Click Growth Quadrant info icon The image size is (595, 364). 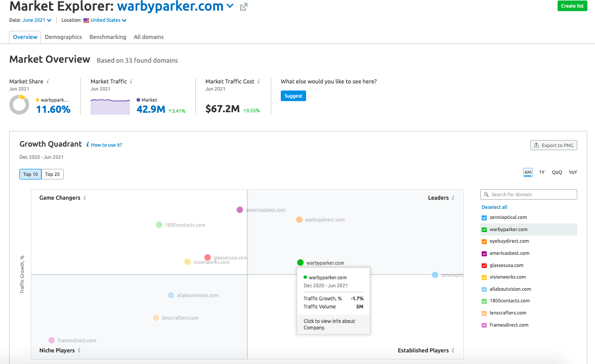[x=88, y=145]
